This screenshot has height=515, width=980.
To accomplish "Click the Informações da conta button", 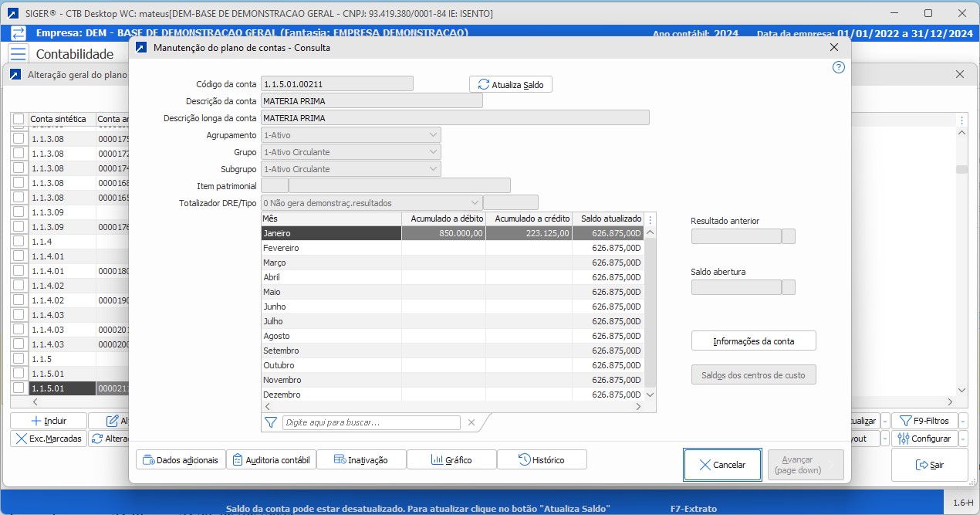I will click(753, 341).
